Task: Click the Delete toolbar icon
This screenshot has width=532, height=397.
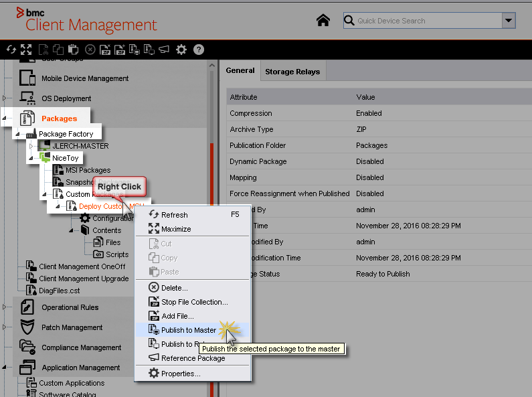Action: click(90, 50)
